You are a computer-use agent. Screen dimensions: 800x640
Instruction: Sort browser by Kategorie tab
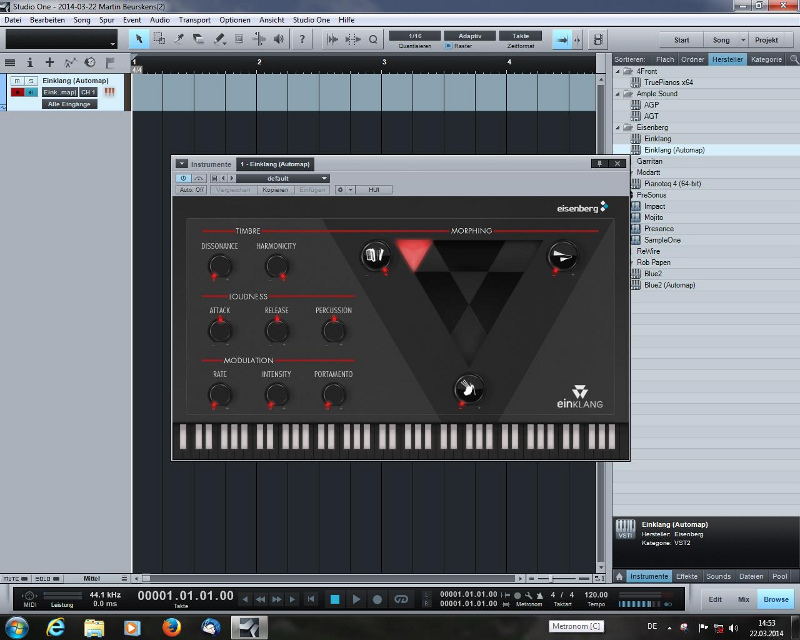pos(766,59)
